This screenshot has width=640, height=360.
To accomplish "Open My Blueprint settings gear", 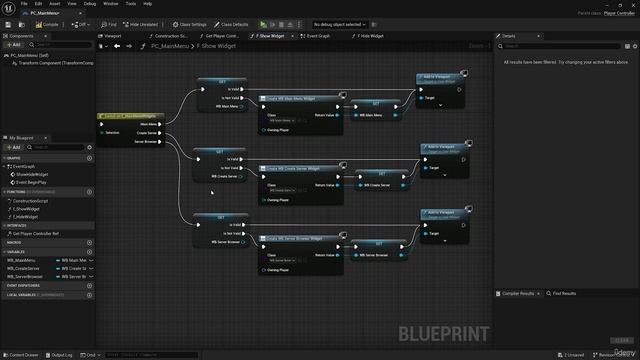I will (x=89, y=147).
